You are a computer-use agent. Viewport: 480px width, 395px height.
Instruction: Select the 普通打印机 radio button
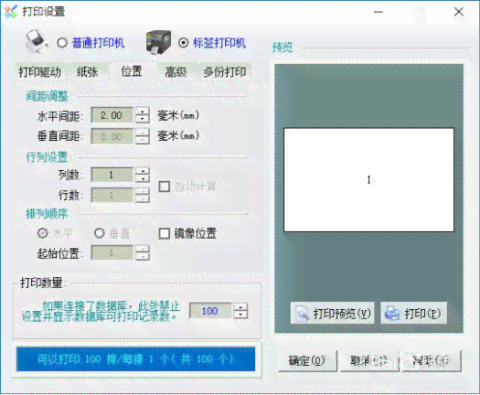(x=62, y=43)
